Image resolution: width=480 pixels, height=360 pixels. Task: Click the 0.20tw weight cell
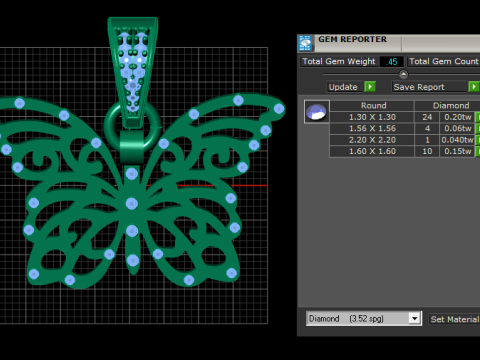[458, 117]
